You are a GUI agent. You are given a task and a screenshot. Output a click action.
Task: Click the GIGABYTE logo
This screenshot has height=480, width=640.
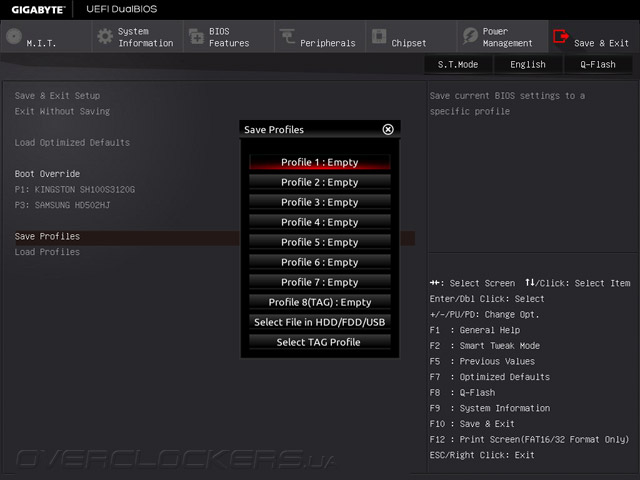[x=38, y=9]
